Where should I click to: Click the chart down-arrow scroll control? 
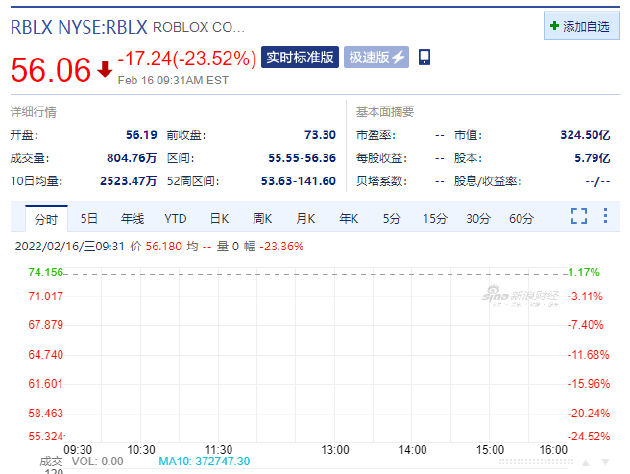[605, 463]
